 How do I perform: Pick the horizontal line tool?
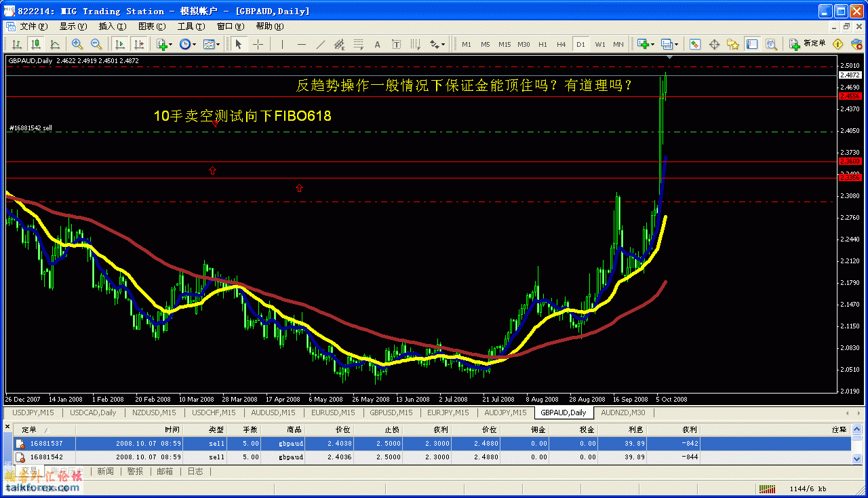302,44
